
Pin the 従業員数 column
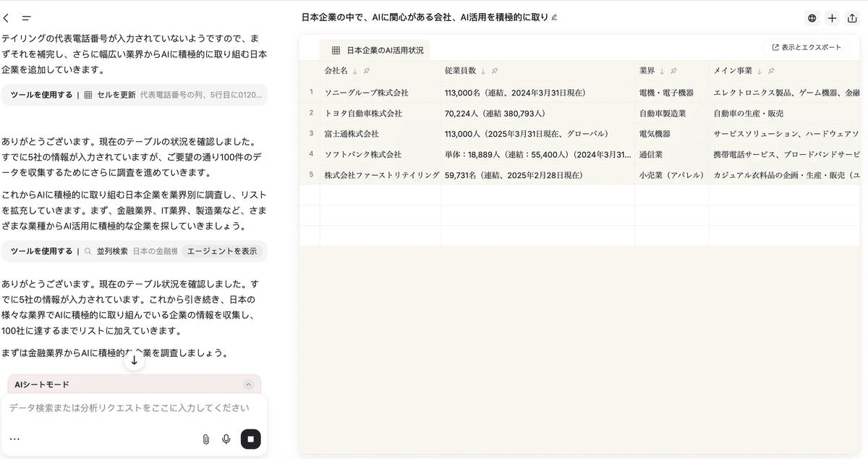click(x=495, y=71)
